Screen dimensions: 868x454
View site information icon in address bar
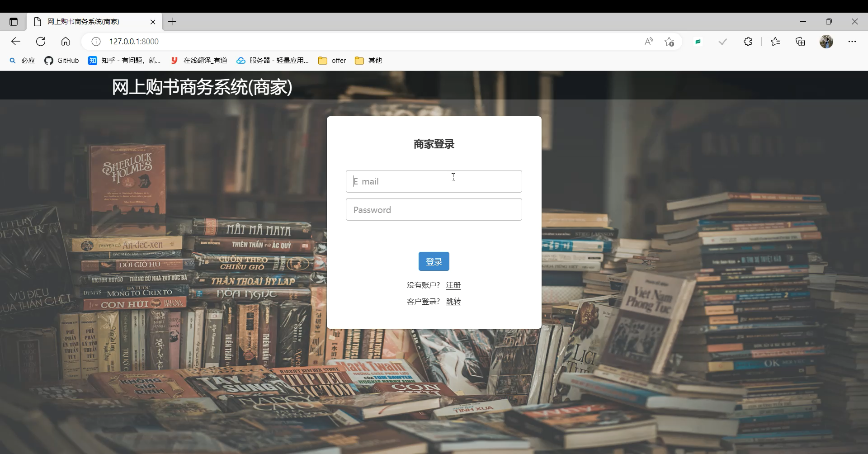click(96, 42)
